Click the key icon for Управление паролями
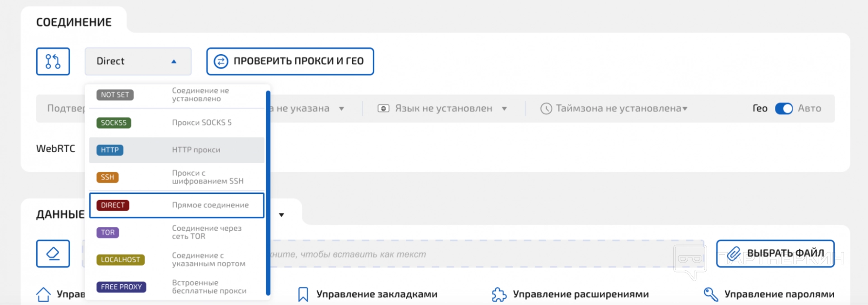 pos(711,294)
